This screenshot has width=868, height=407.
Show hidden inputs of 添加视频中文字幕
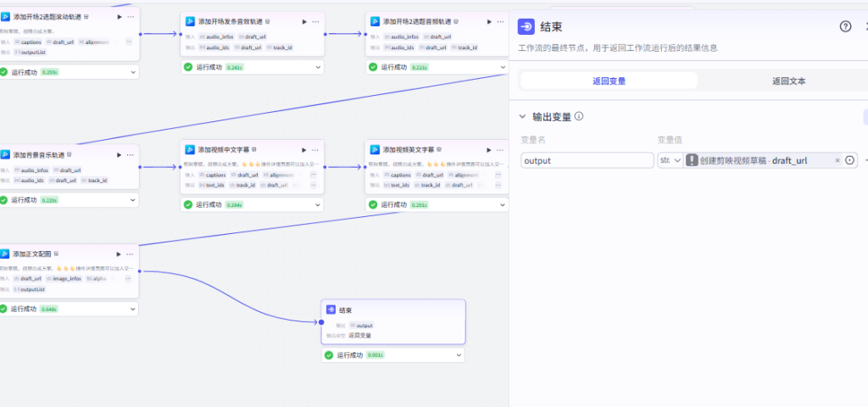tap(314, 175)
